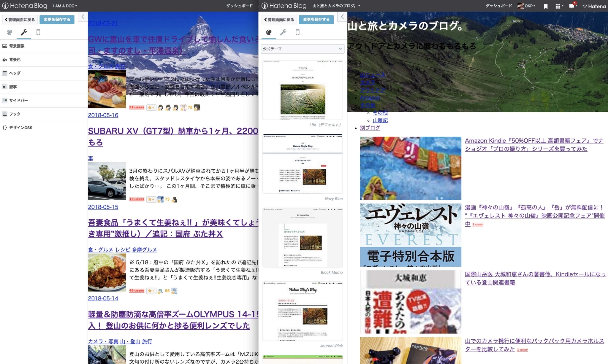The image size is (608, 364).
Task: Expand the サイドバー settings section
Action: point(44,100)
